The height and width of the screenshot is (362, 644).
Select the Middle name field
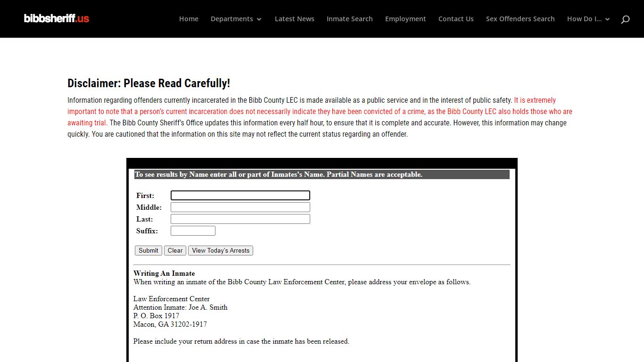[240, 207]
